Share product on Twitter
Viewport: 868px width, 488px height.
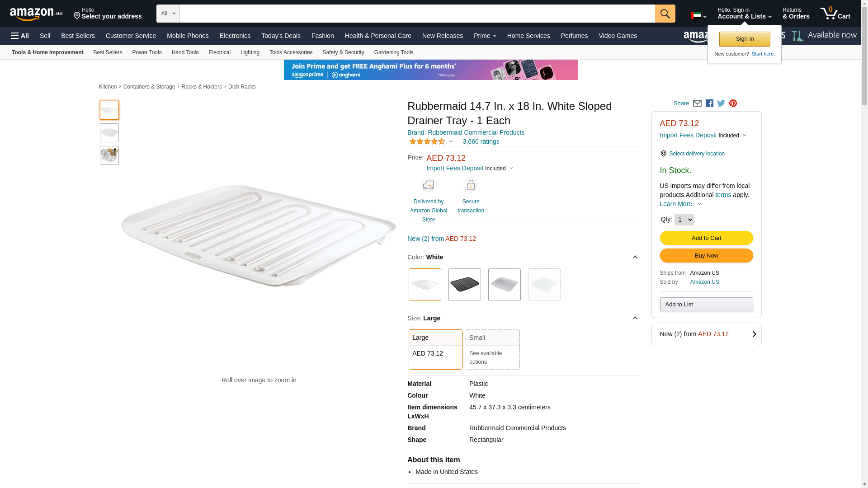pos(721,103)
